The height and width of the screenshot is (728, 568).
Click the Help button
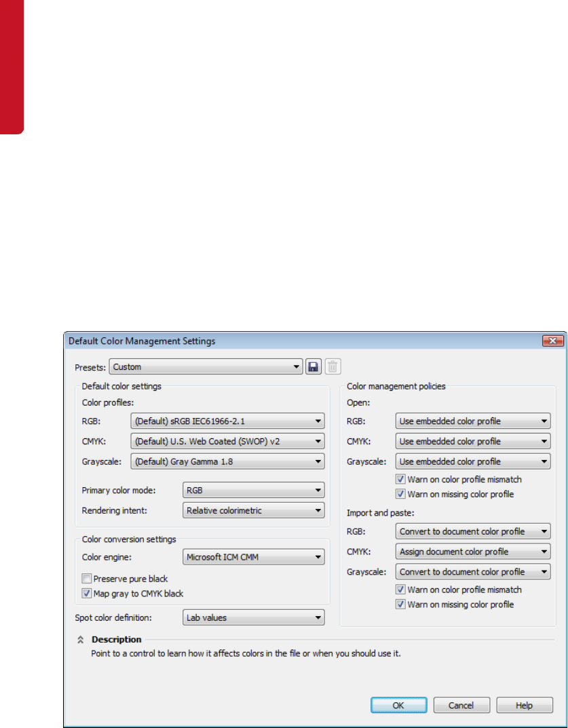point(525,705)
